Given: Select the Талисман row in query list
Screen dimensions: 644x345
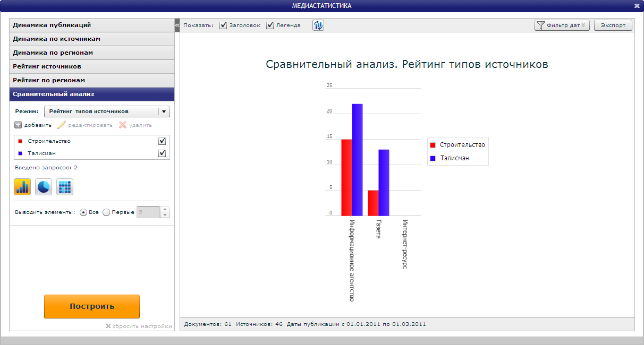Looking at the screenshot, I should point(92,153).
